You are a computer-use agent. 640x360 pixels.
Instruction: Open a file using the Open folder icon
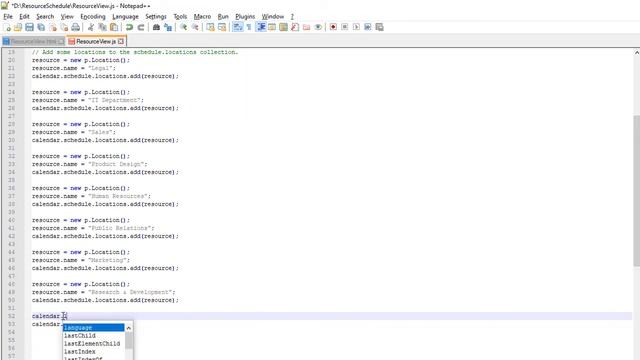pyautogui.click(x=18, y=27)
